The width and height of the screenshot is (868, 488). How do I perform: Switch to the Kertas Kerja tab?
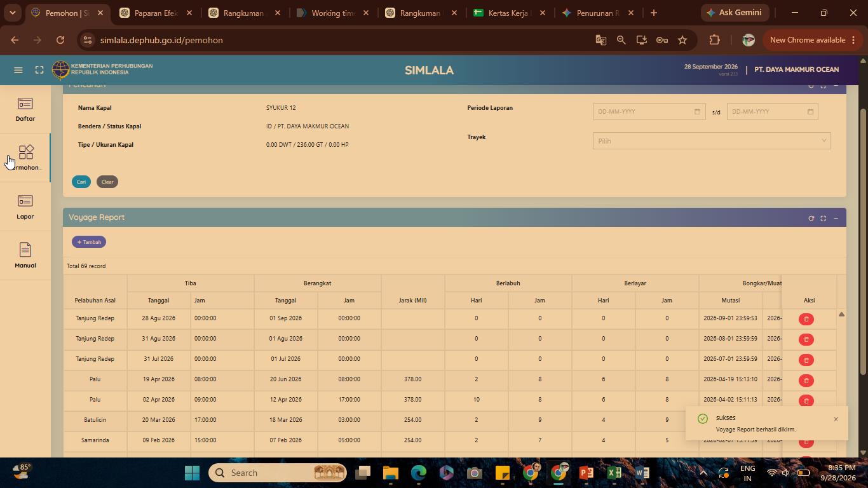coord(508,13)
